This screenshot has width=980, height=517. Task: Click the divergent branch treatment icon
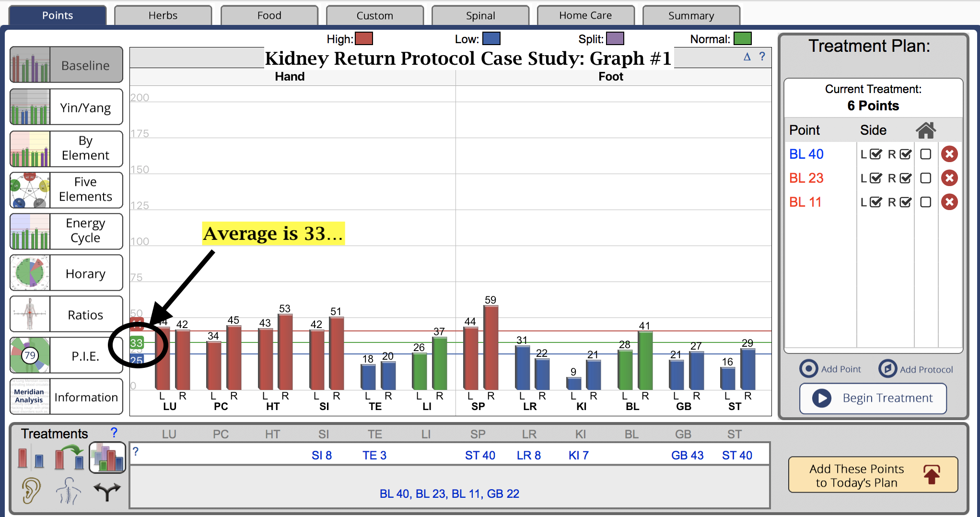coord(107,492)
